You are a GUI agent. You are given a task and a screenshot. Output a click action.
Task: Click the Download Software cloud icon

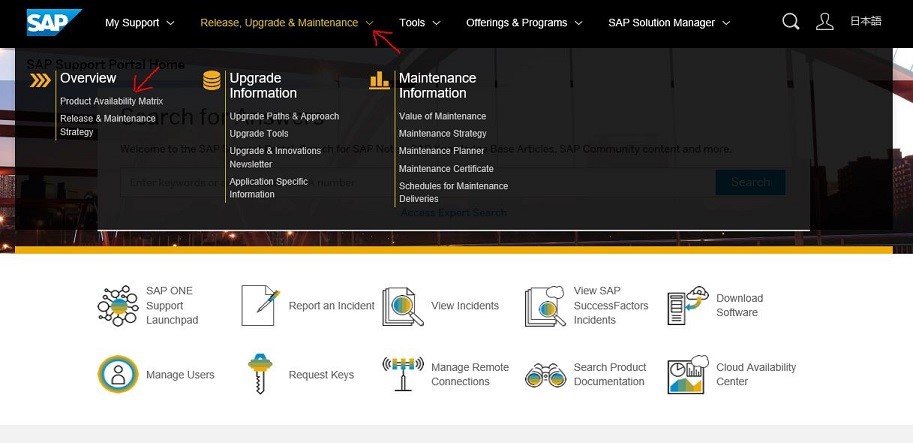[688, 305]
